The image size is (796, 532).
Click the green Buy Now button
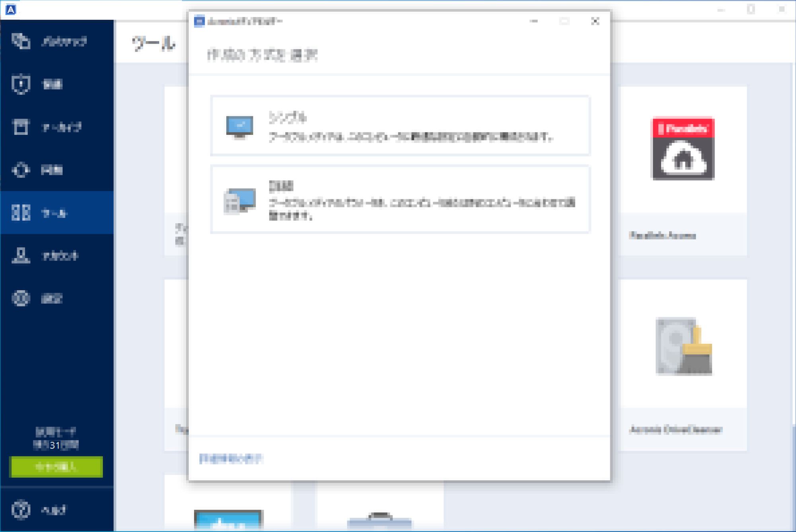click(x=56, y=466)
